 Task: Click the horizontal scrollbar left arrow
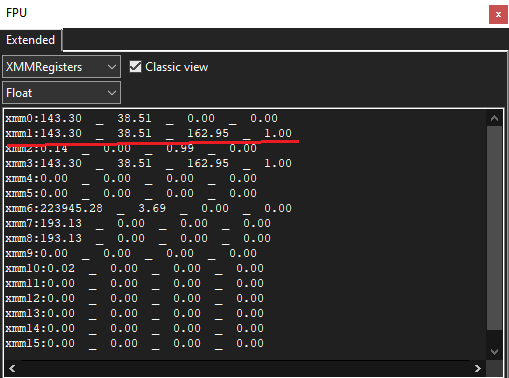pyautogui.click(x=12, y=368)
